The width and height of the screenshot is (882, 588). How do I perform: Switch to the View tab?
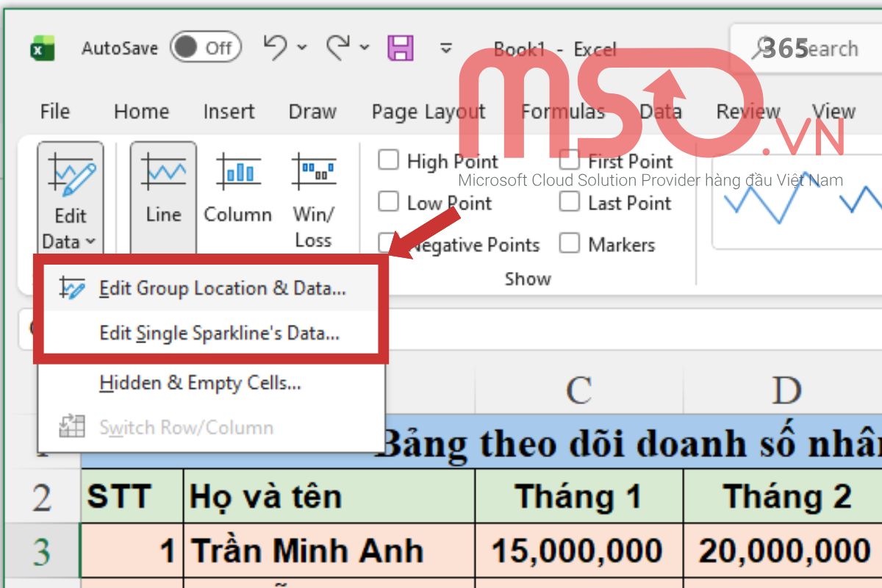(x=833, y=112)
